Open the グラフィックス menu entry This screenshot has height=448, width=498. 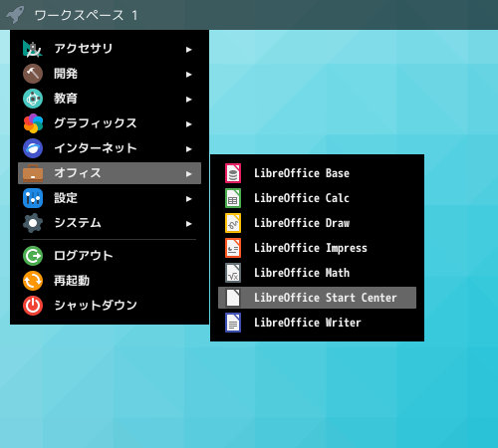click(x=110, y=123)
